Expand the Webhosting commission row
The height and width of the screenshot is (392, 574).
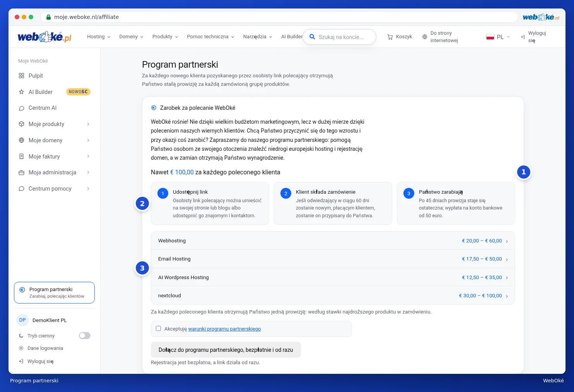[333, 240]
